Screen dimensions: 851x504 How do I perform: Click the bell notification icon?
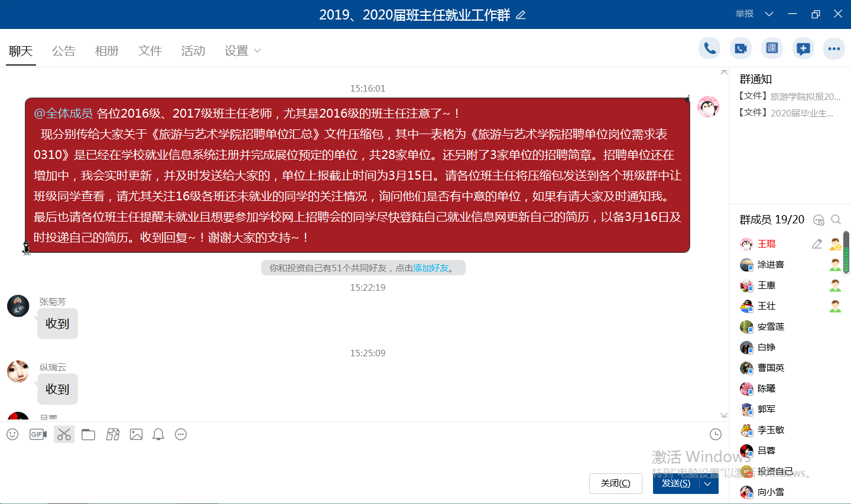[x=158, y=435]
